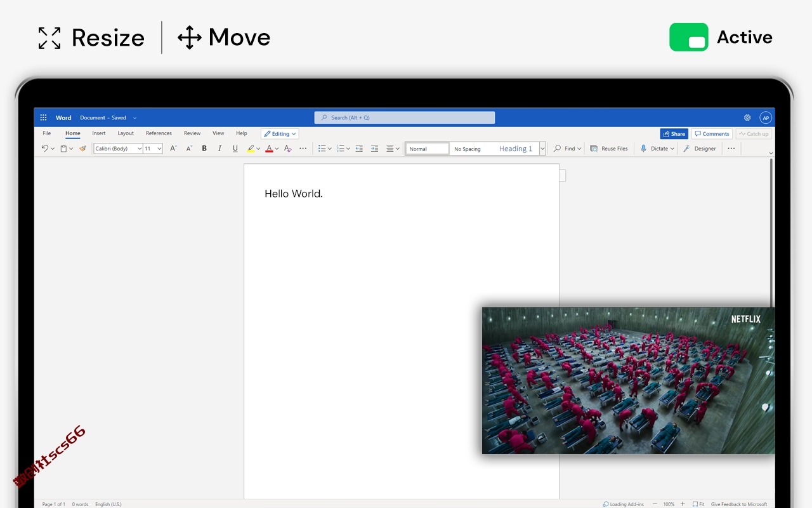Apply the Normal style

click(428, 149)
